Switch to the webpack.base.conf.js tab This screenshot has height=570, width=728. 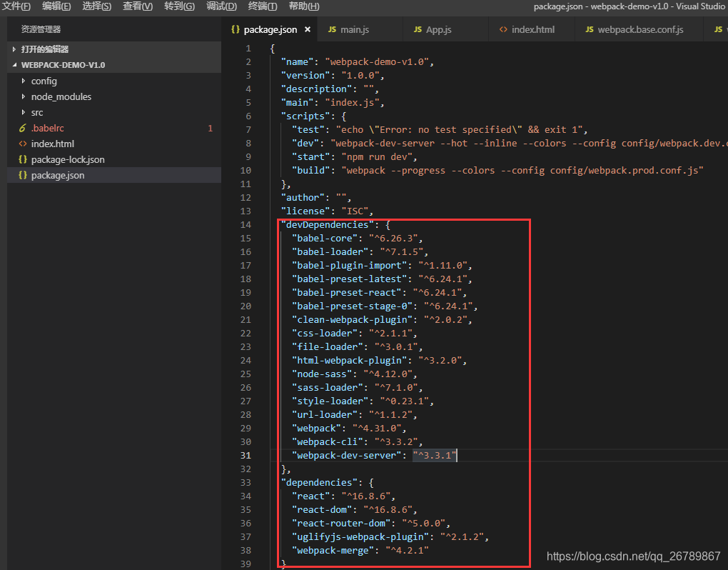[x=639, y=29]
